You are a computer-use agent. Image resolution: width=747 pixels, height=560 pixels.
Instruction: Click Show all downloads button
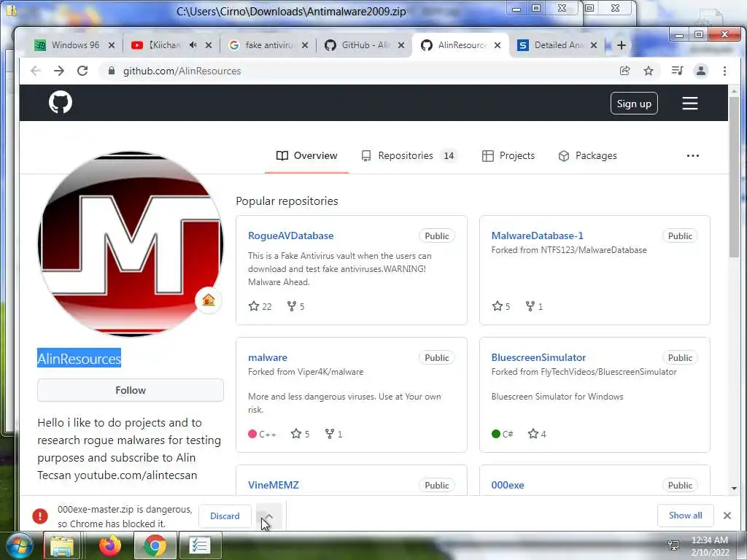pyautogui.click(x=685, y=516)
